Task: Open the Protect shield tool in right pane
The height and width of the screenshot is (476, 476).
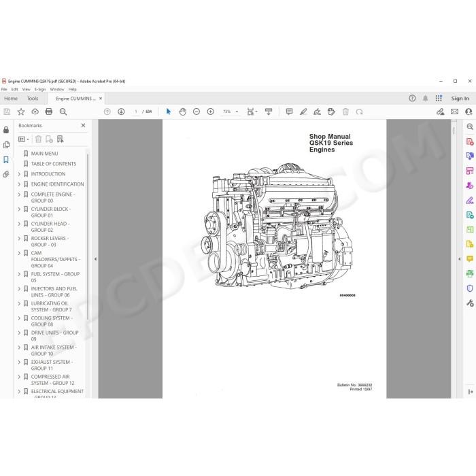Action: [470, 288]
